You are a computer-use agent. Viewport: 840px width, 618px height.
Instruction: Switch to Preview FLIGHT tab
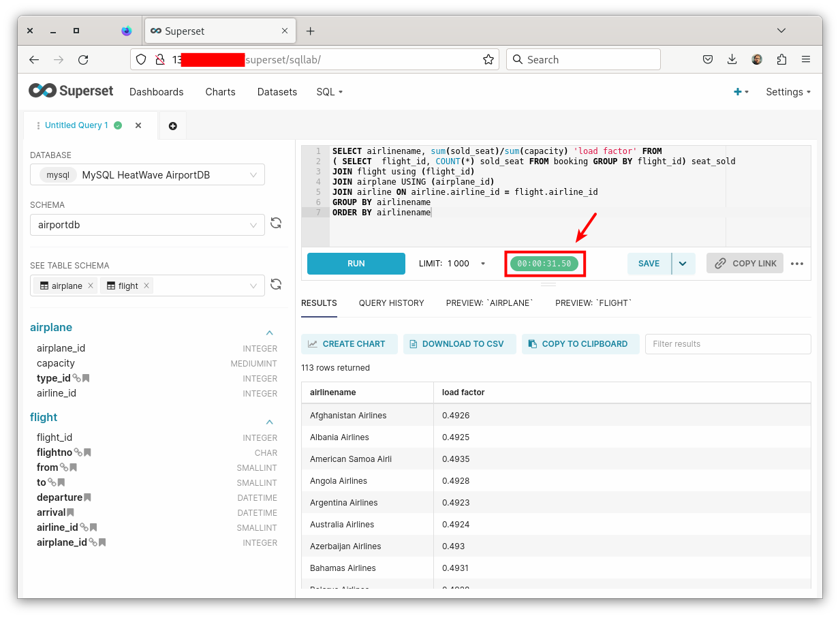click(594, 303)
